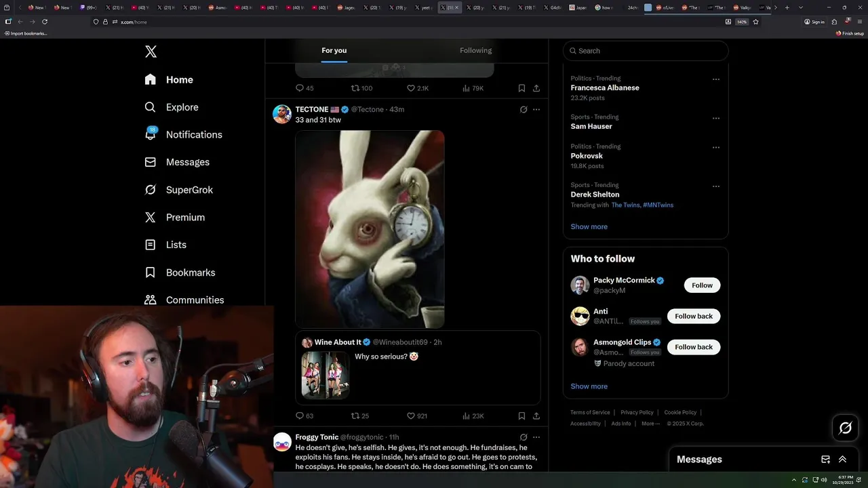Open more options on TECTONE post

pos(536,109)
